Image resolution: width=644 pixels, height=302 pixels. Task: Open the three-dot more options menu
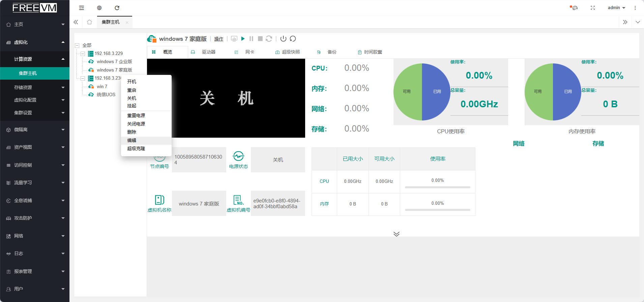pyautogui.click(x=635, y=8)
